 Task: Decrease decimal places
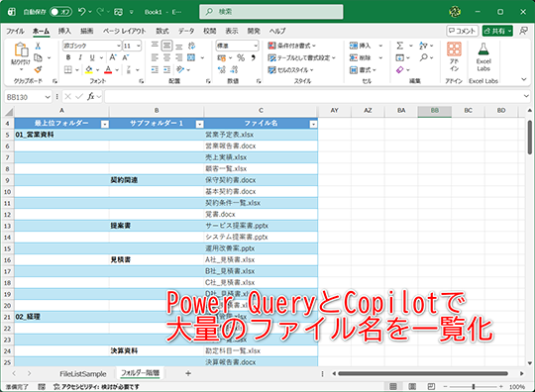[234, 70]
